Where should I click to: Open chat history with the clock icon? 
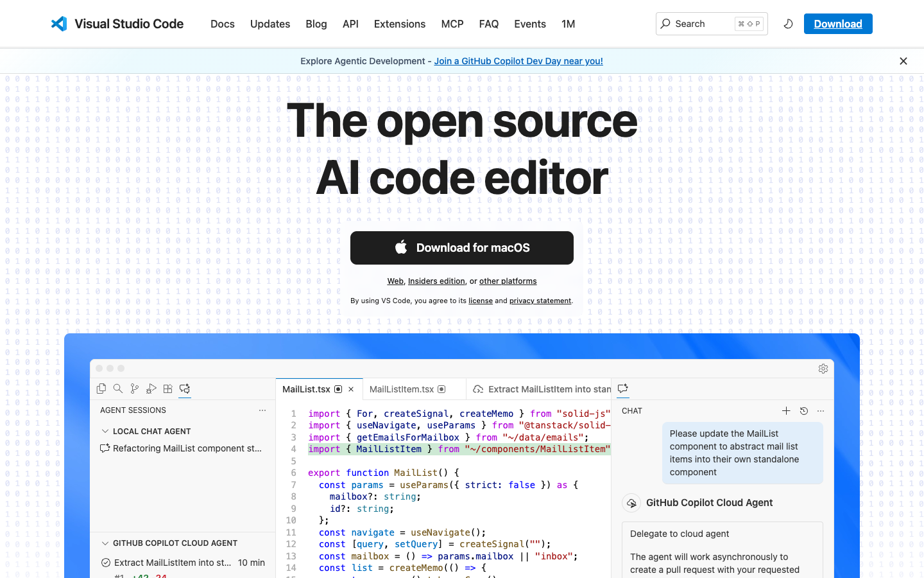pyautogui.click(x=803, y=411)
